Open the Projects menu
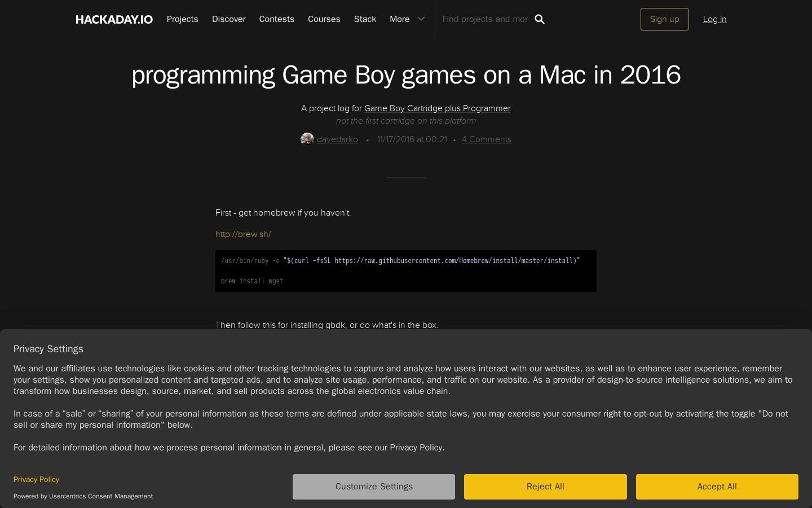 [182, 19]
